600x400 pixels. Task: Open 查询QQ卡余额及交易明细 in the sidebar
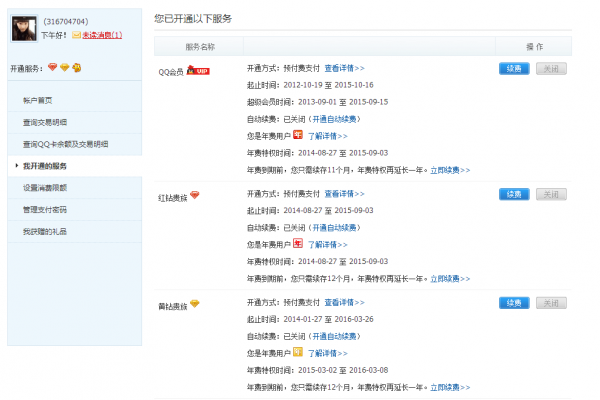[x=65, y=144]
